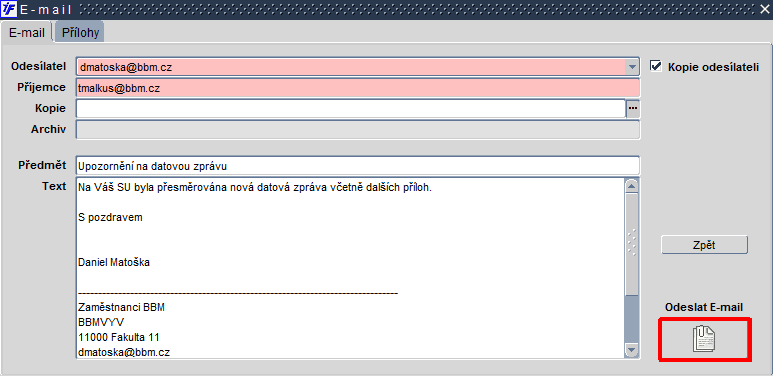This screenshot has width=773, height=376.
Task: Click the Archiv field
Action: [x=358, y=130]
